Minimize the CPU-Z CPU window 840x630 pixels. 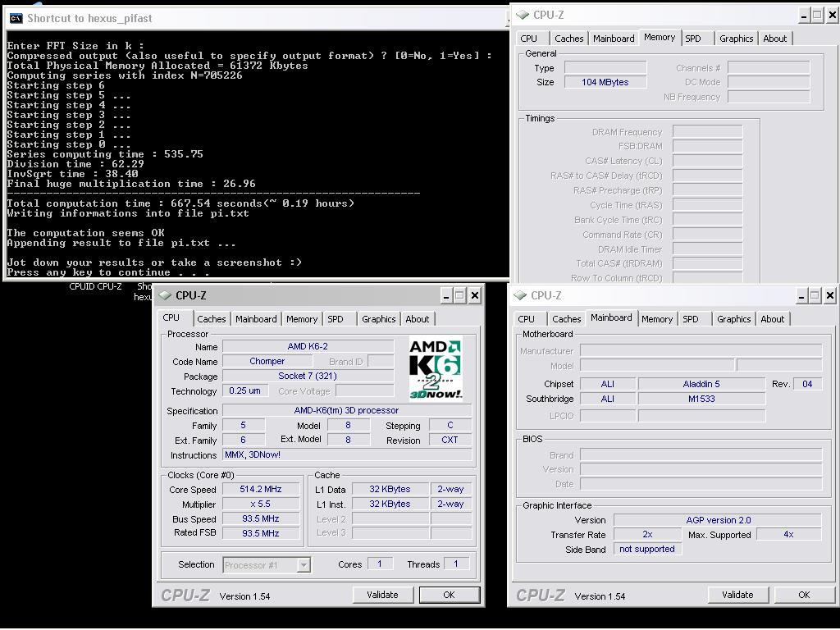point(446,295)
